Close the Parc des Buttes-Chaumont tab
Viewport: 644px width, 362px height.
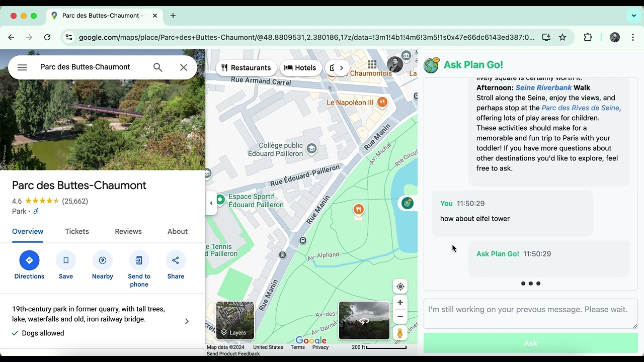coord(155,16)
